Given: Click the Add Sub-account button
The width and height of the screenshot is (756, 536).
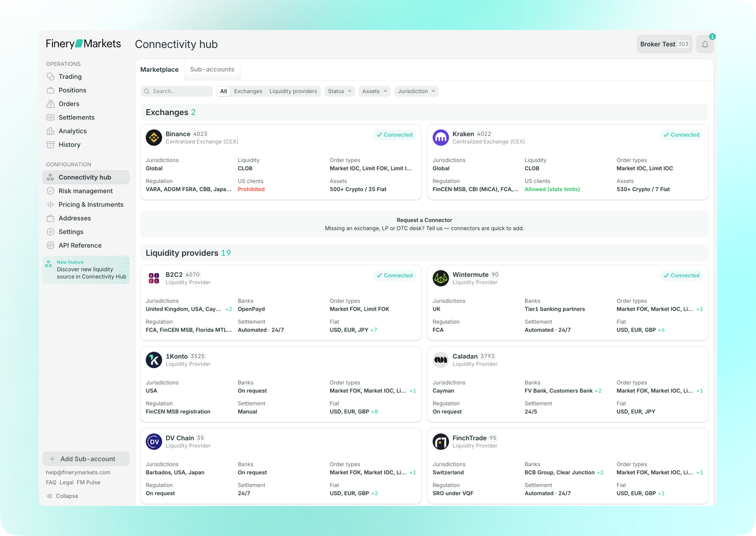Looking at the screenshot, I should pos(86,459).
